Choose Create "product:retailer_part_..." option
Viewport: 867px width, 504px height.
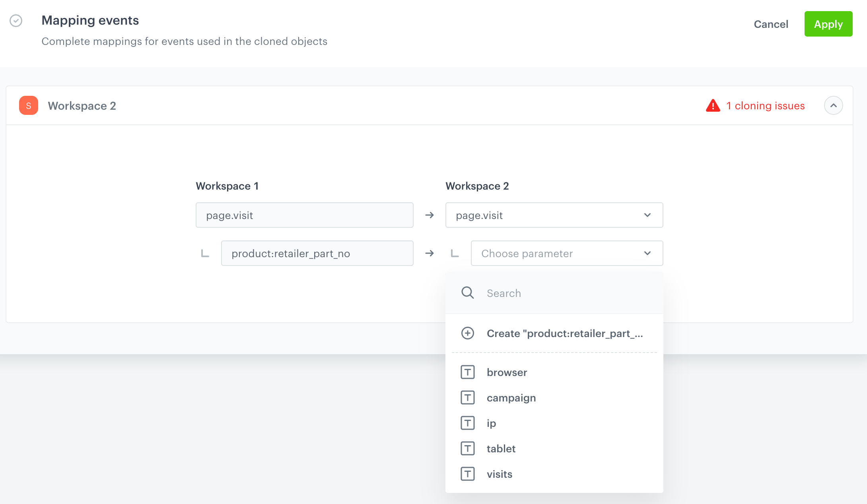(x=565, y=333)
